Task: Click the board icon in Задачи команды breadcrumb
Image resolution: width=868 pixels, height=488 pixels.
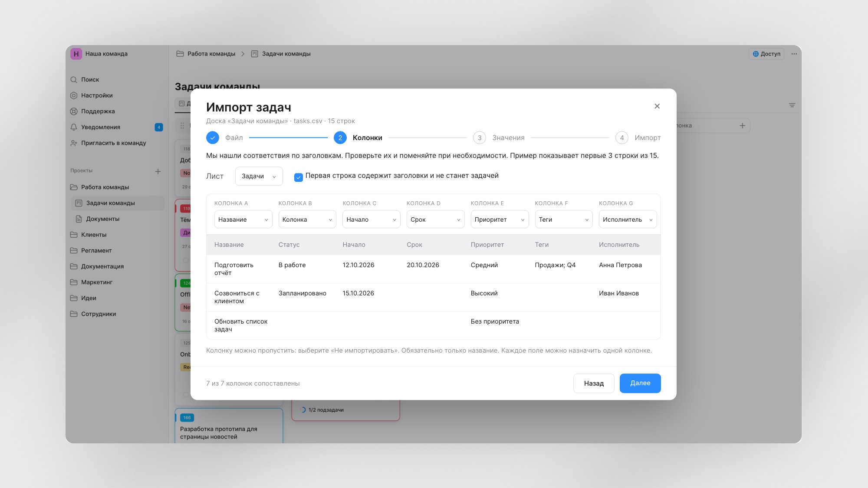Action: click(255, 54)
